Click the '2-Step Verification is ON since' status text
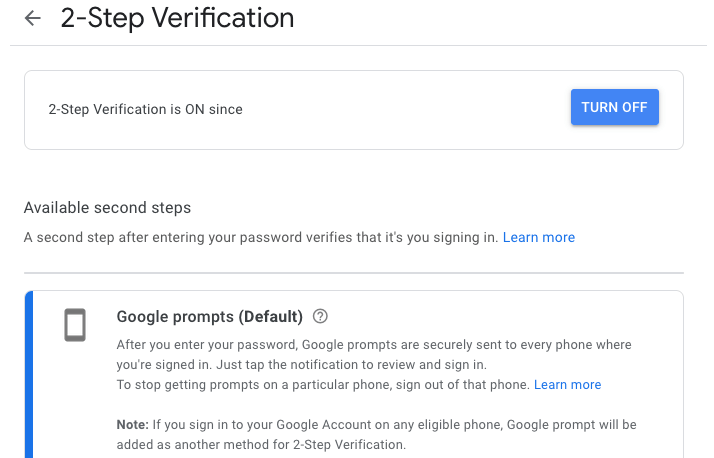 [x=146, y=109]
